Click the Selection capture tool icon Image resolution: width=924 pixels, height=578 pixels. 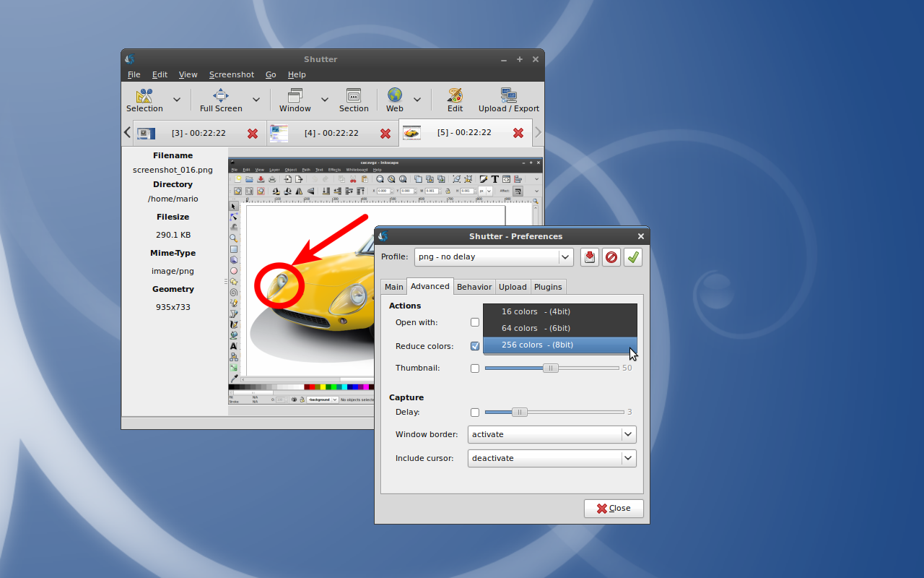click(x=144, y=96)
